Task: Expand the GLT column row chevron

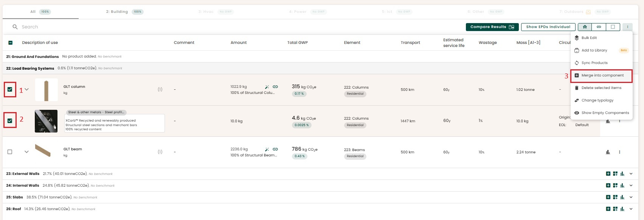Action: coord(26,90)
